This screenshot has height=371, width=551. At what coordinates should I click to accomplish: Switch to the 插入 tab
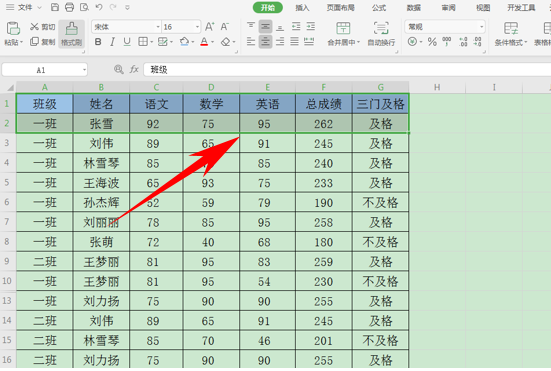coord(302,8)
